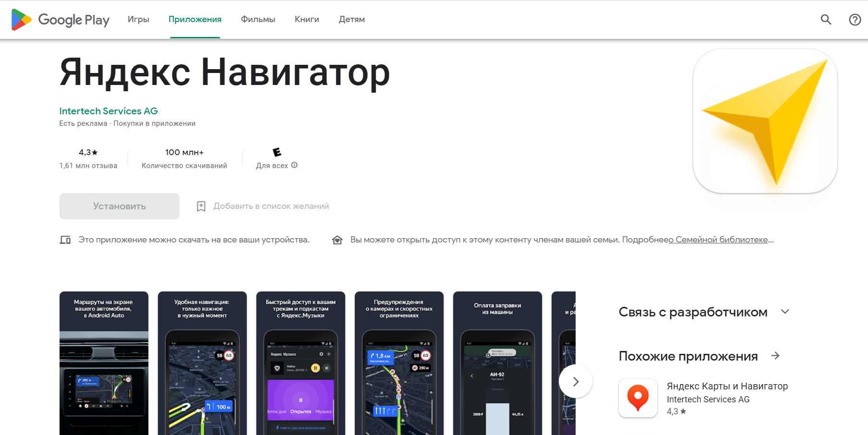Screen dimensions: 868x435
Task: Click the Количество скачиваний label
Action: [x=184, y=166]
